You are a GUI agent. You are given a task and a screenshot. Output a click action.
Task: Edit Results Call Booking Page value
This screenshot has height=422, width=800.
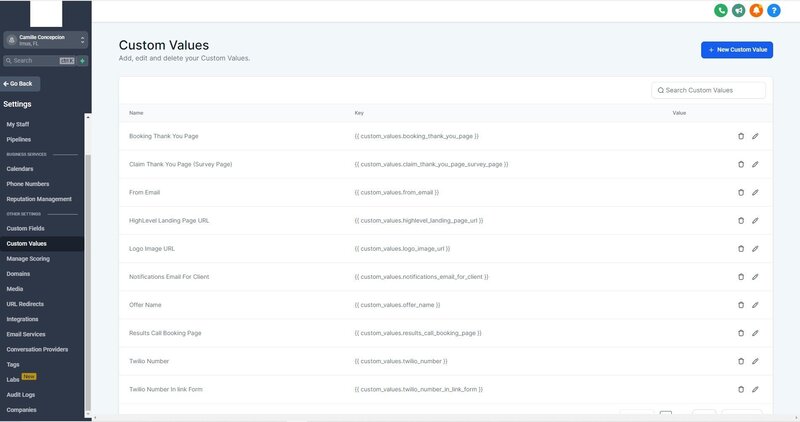point(755,333)
